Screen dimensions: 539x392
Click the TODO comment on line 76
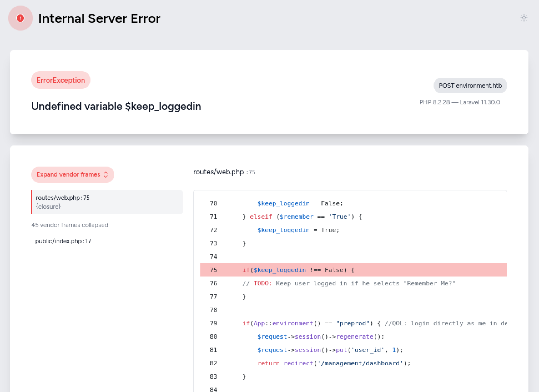[x=349, y=283]
